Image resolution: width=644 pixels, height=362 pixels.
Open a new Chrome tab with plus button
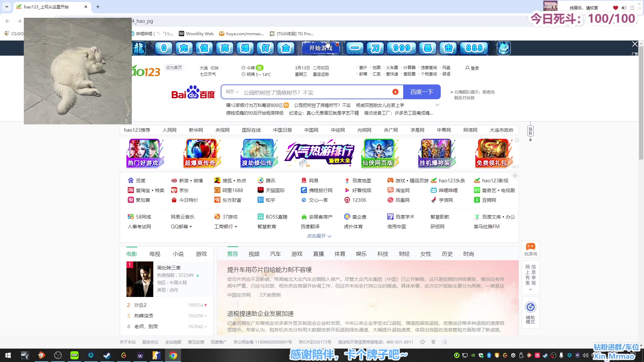point(98,7)
